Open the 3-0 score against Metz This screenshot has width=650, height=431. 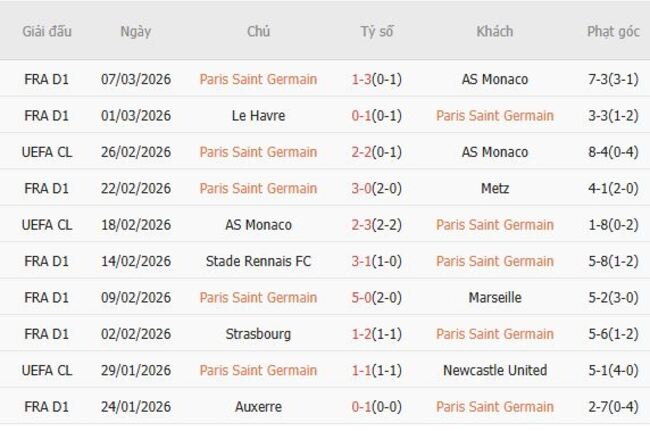pos(362,188)
